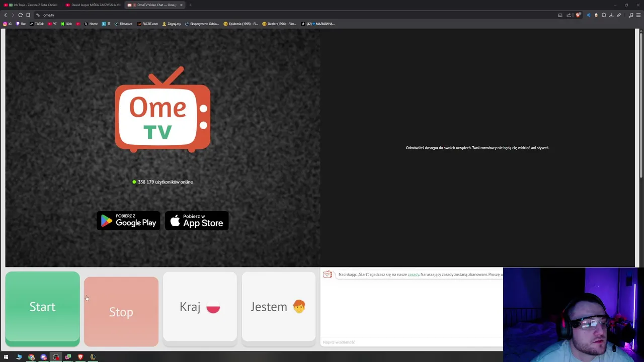This screenshot has width=644, height=362.
Task: Open the Chrome taskbar icon
Action: (x=31, y=357)
